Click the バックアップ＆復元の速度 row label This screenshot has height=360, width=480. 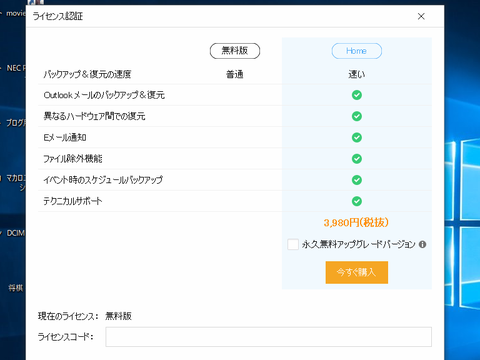pyautogui.click(x=87, y=74)
